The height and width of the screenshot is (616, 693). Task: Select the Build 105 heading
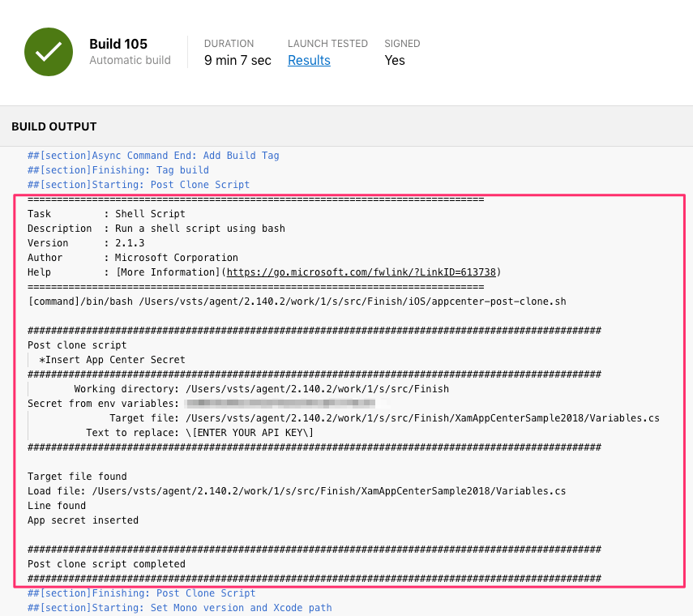point(118,44)
